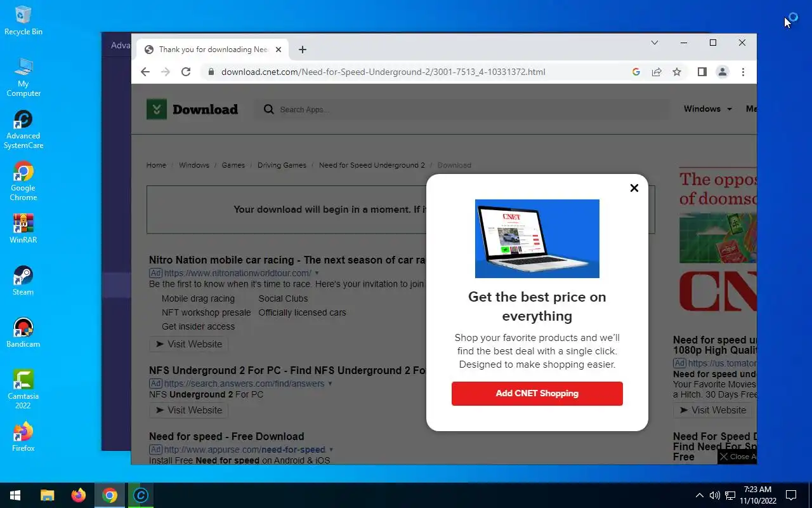This screenshot has width=812, height=508.
Task: Open the Windows Start menu
Action: coord(15,495)
